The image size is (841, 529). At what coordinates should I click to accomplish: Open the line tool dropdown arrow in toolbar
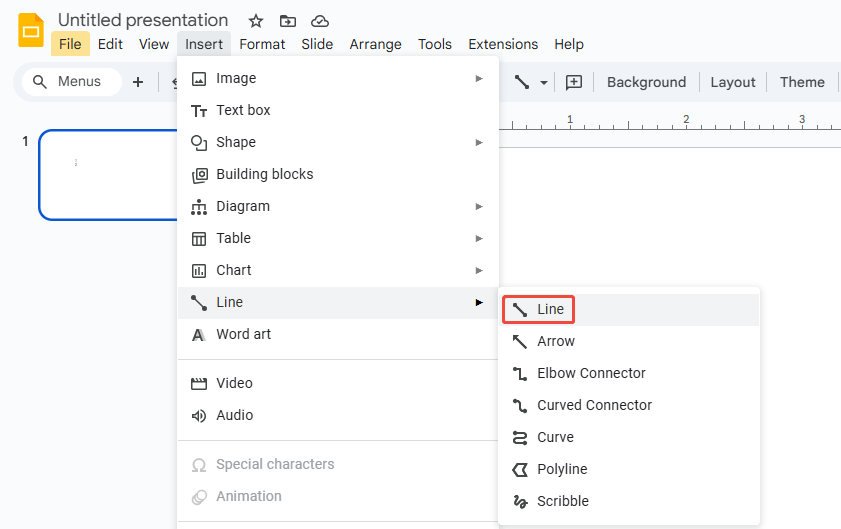[544, 83]
